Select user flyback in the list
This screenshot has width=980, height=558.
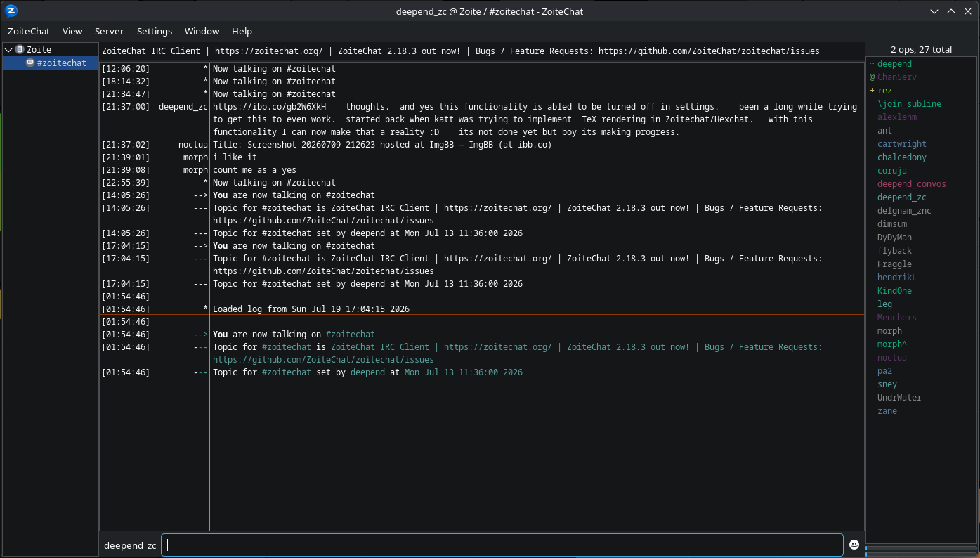pos(894,251)
